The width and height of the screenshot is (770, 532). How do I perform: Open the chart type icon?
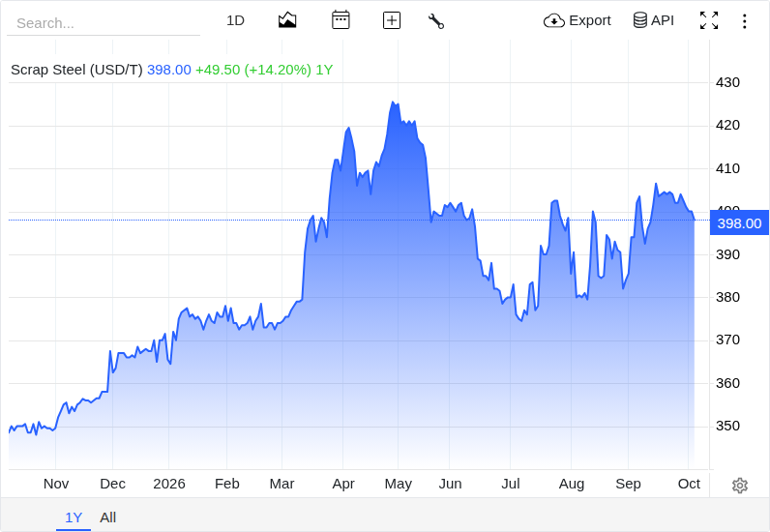coord(287,20)
